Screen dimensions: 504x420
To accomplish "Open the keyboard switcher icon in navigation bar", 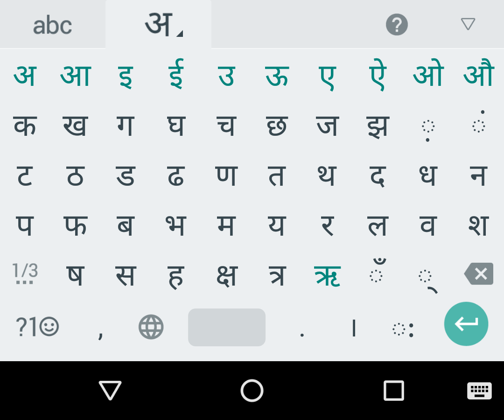I will [479, 391].
